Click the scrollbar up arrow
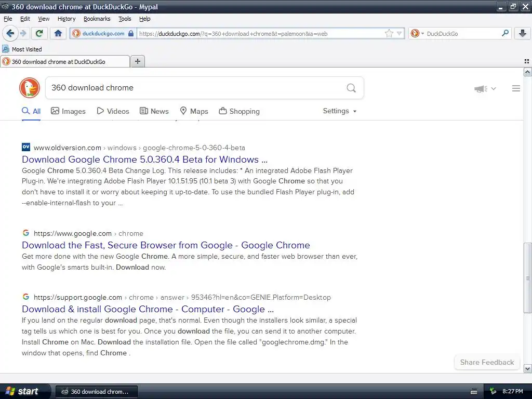Image resolution: width=532 pixels, height=399 pixels. point(527,72)
